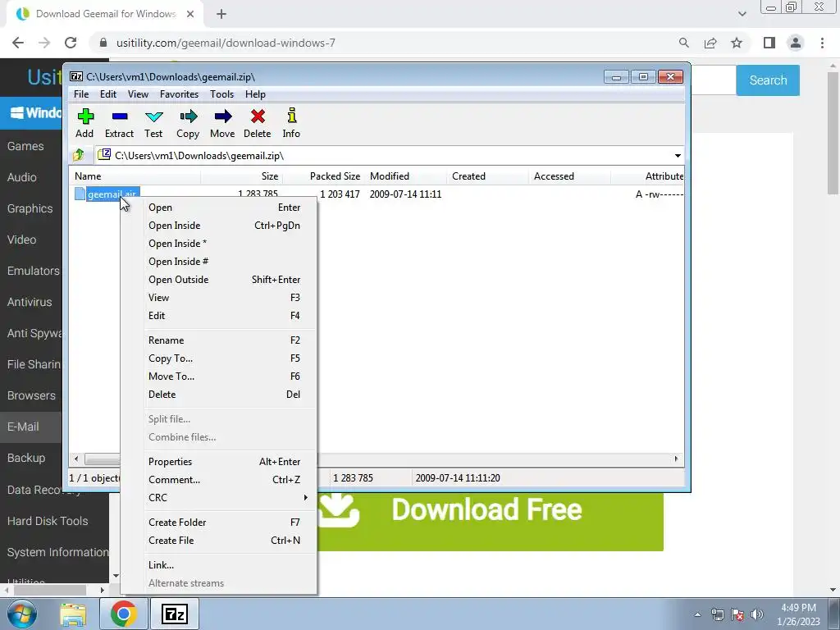Screen dimensions: 840x630
Task: Close the Download Geemail tab
Action: coord(190,14)
